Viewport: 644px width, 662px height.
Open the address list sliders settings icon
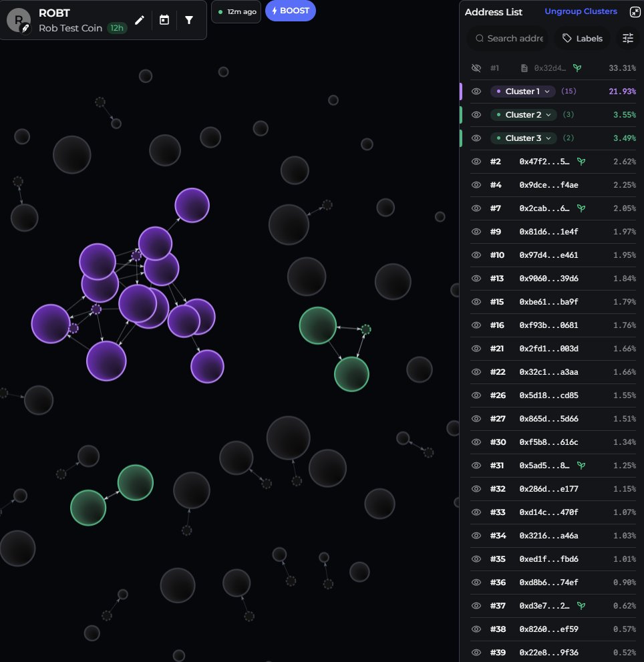[x=628, y=39]
